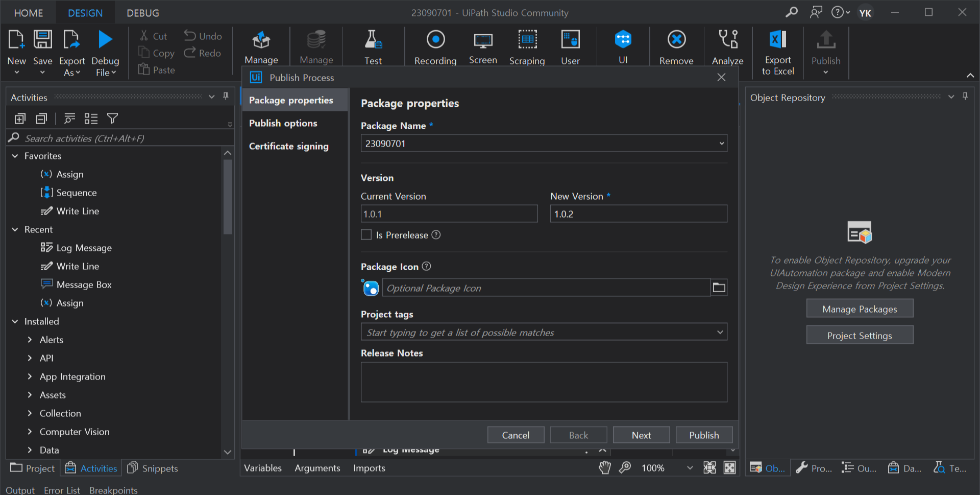This screenshot has height=495, width=980.
Task: Select Publish options section
Action: [283, 123]
